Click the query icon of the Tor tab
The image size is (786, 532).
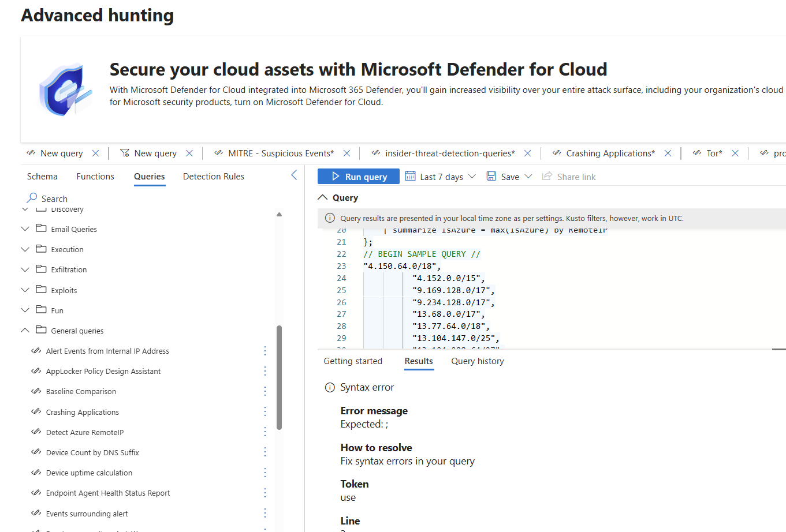[x=696, y=153]
